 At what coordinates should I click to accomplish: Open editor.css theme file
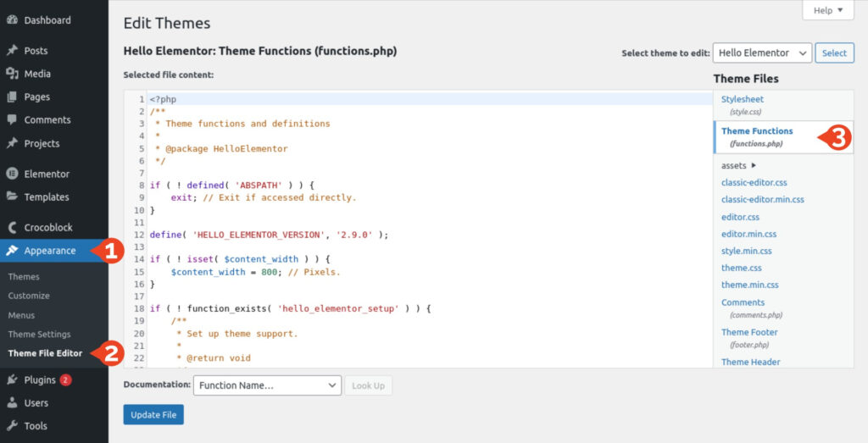(740, 217)
